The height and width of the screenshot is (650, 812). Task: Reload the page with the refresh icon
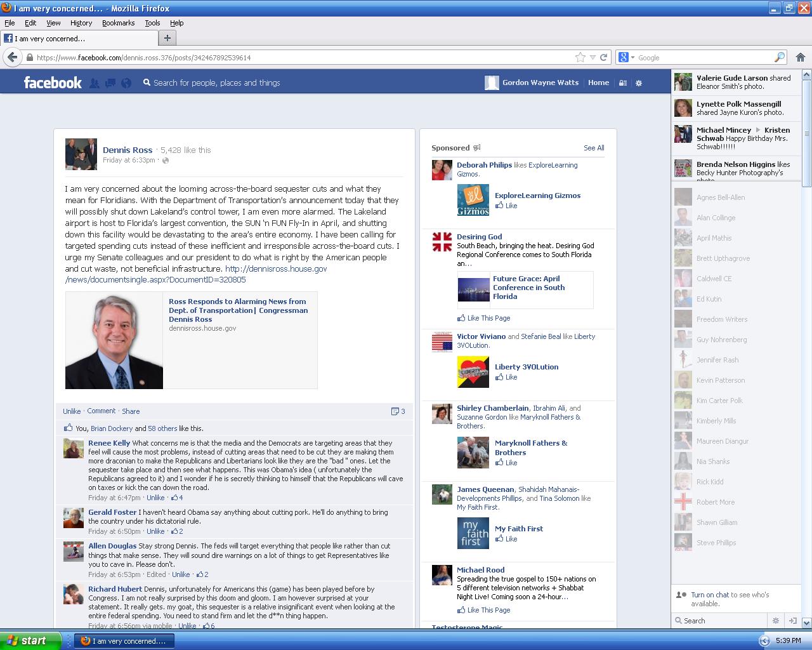[603, 57]
